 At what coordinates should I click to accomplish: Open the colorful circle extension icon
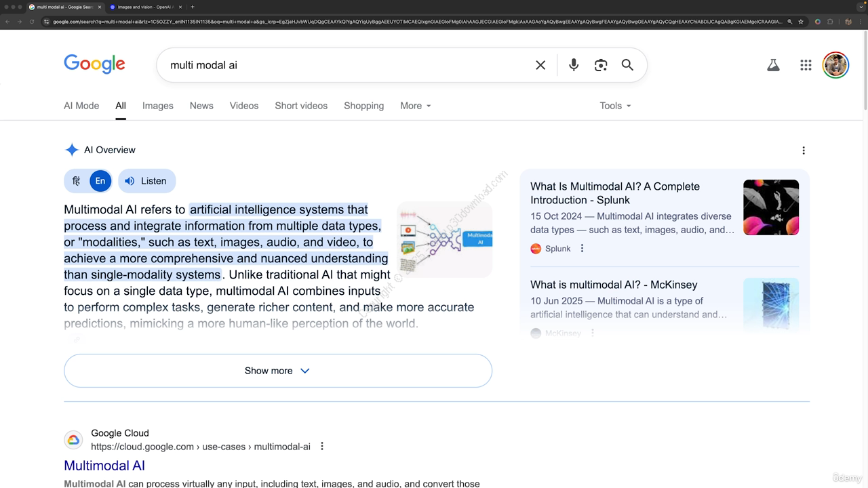[x=818, y=22]
